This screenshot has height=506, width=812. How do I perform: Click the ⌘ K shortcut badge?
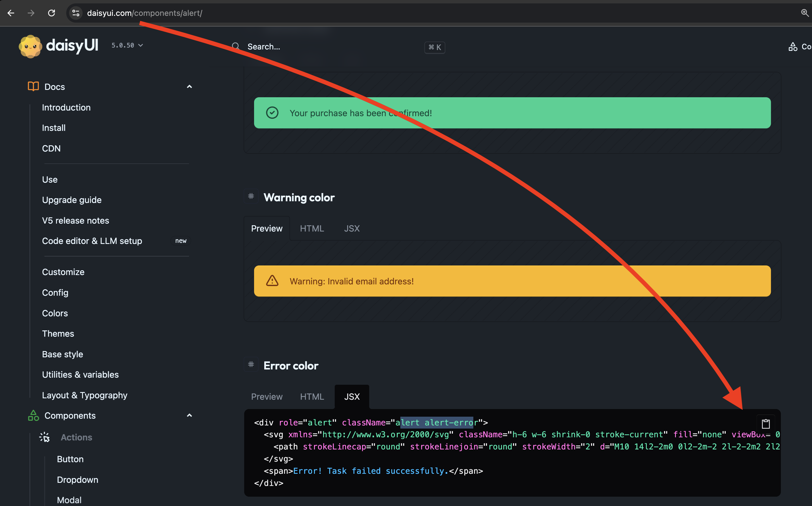coord(435,47)
